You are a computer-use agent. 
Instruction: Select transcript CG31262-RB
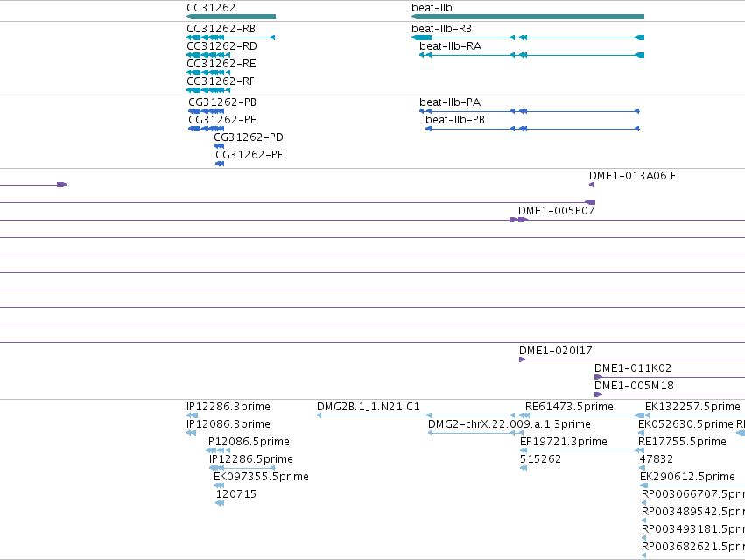[x=221, y=29]
